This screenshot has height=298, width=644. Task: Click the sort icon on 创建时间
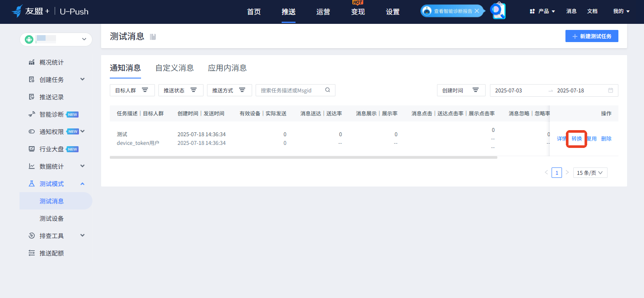(x=476, y=90)
